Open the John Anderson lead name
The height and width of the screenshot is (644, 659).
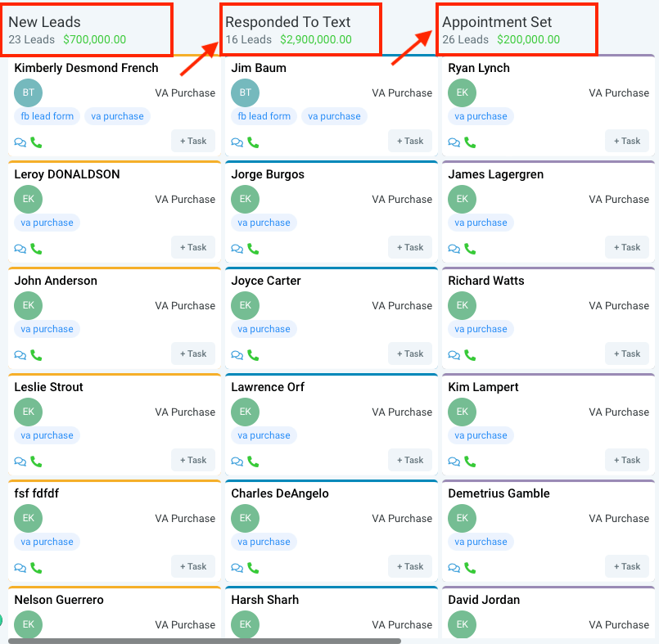(56, 280)
